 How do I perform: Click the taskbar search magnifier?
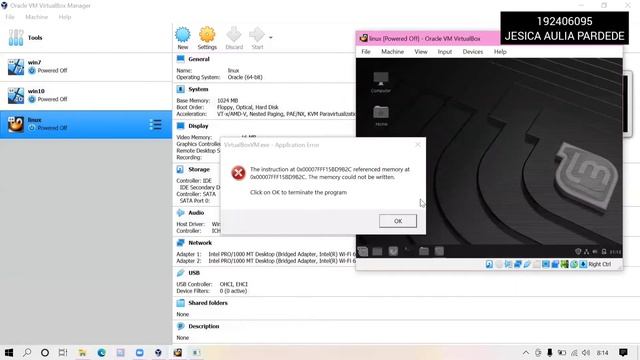(x=27, y=353)
